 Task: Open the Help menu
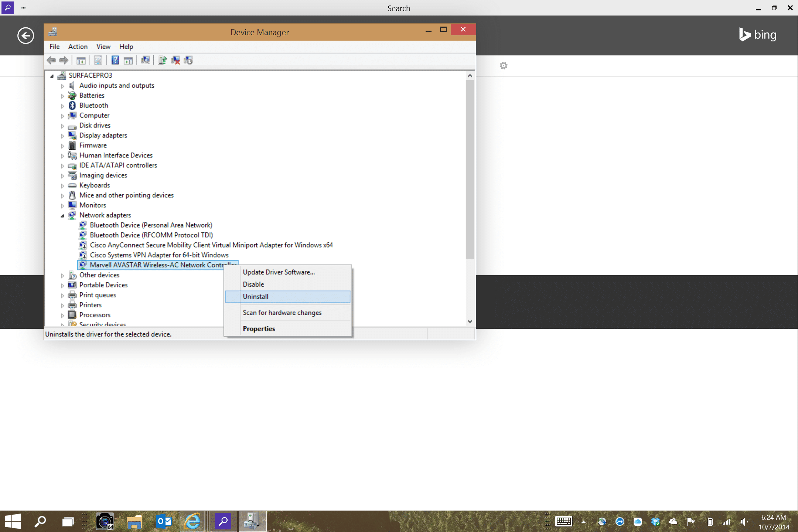click(126, 47)
